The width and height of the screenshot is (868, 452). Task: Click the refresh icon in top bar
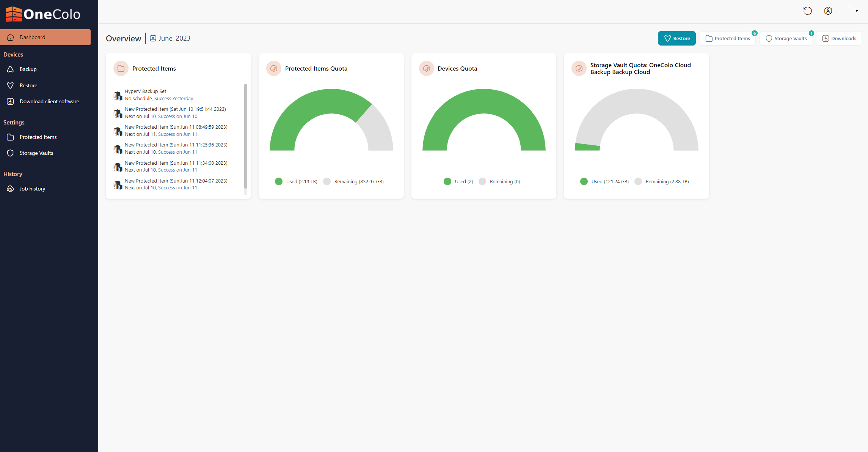[807, 11]
